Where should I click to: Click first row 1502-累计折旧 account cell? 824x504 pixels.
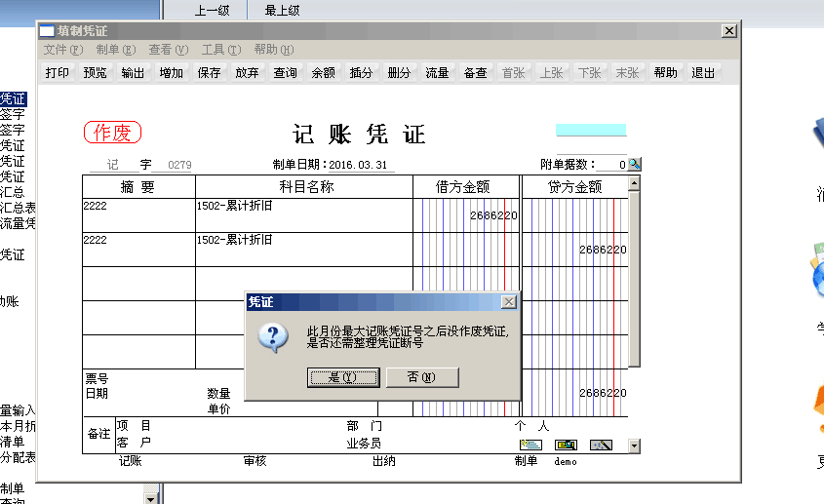[304, 215]
